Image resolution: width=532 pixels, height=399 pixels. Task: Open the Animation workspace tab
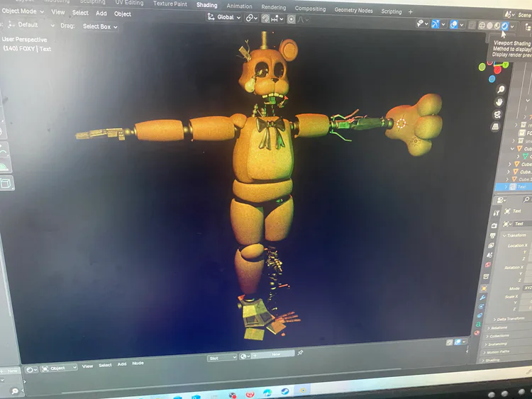[x=239, y=6]
